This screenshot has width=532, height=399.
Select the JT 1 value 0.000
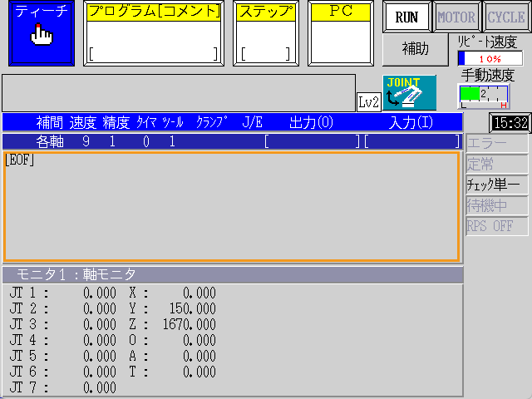100,293
